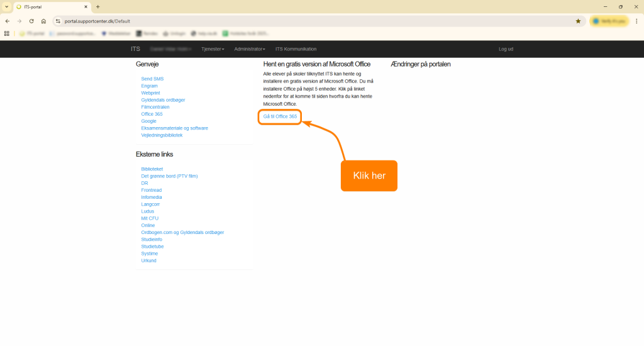The width and height of the screenshot is (644, 346).
Task: Open a new tab with plus icon
Action: [x=97, y=6]
